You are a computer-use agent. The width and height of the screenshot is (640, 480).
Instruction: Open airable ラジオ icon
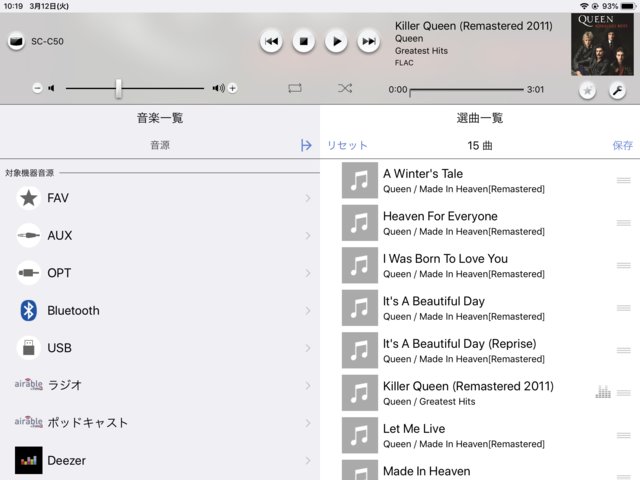29,384
